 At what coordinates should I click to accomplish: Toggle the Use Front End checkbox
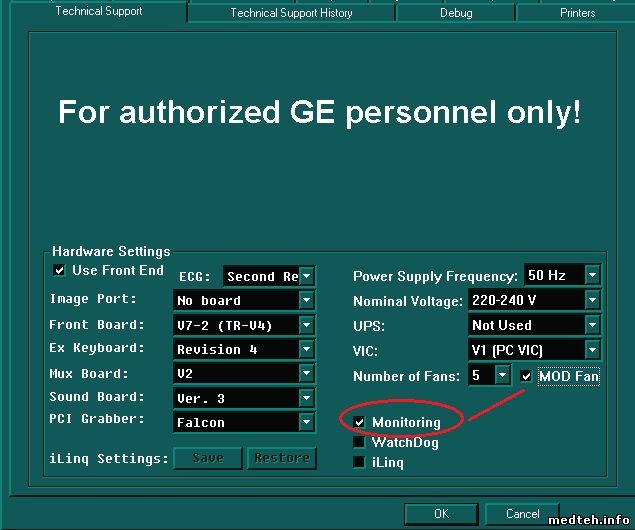click(x=59, y=270)
